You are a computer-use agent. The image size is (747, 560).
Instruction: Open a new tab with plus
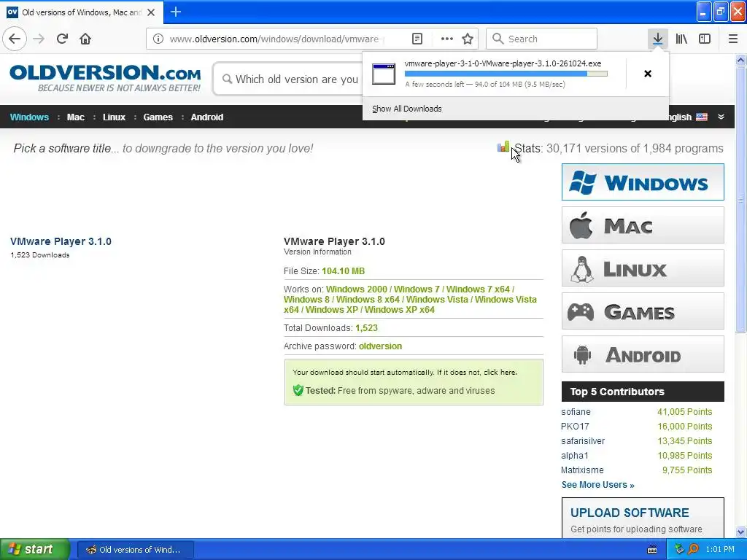[x=176, y=12]
